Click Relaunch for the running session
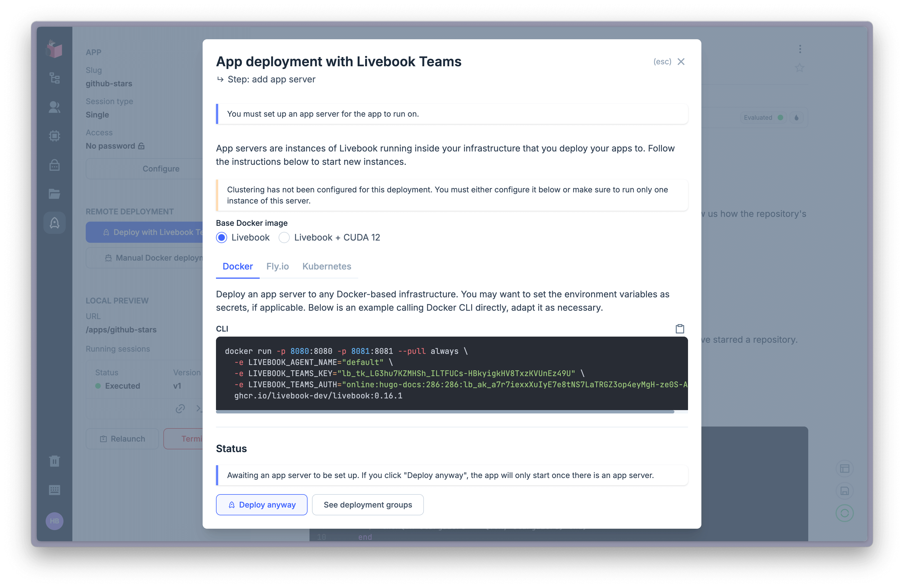Image resolution: width=904 pixels, height=588 pixels. pyautogui.click(x=122, y=438)
